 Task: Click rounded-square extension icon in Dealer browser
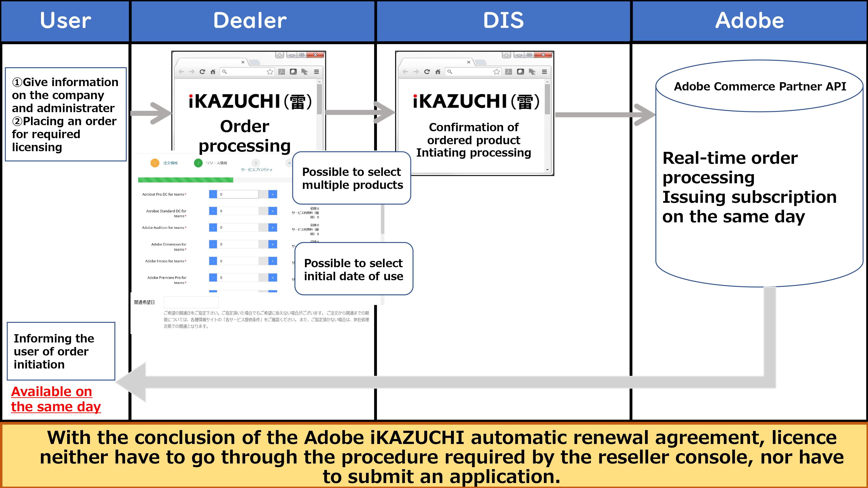pyautogui.click(x=293, y=72)
